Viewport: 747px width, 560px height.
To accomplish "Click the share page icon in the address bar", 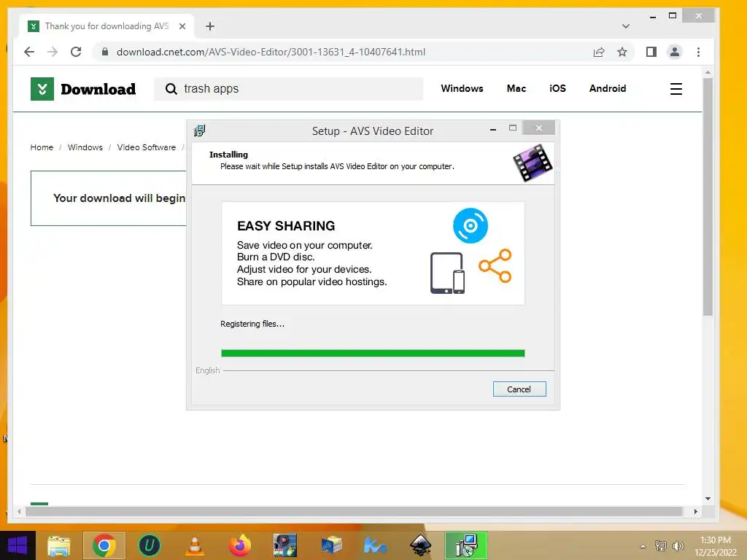I will point(599,52).
